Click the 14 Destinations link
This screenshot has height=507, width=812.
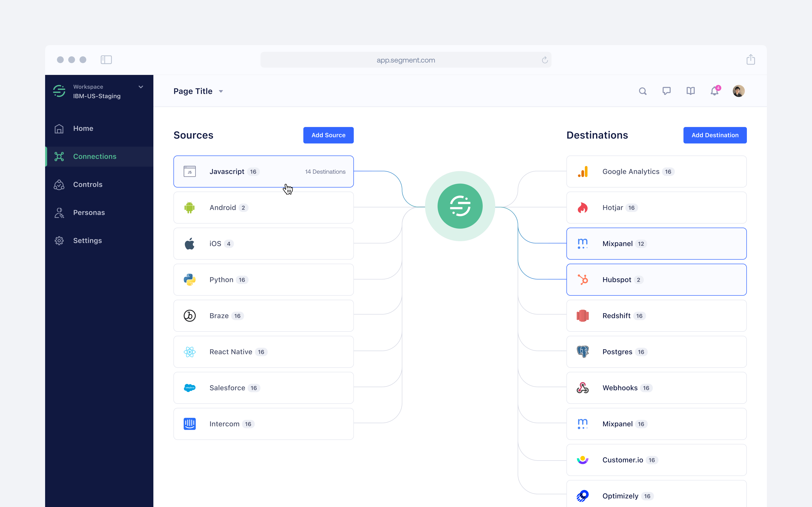tap(325, 172)
